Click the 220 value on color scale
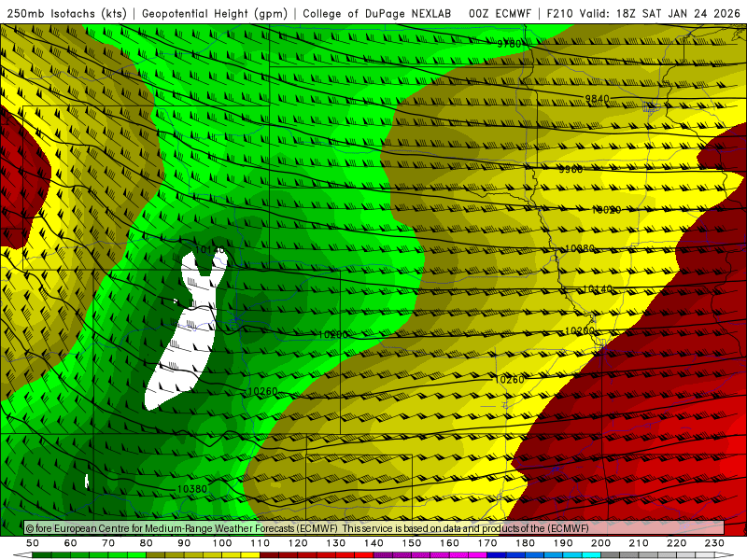The image size is (747, 560). [x=676, y=543]
